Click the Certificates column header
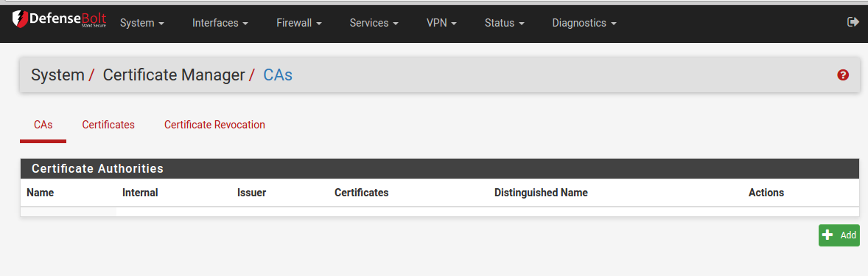The height and width of the screenshot is (276, 868). coord(362,193)
